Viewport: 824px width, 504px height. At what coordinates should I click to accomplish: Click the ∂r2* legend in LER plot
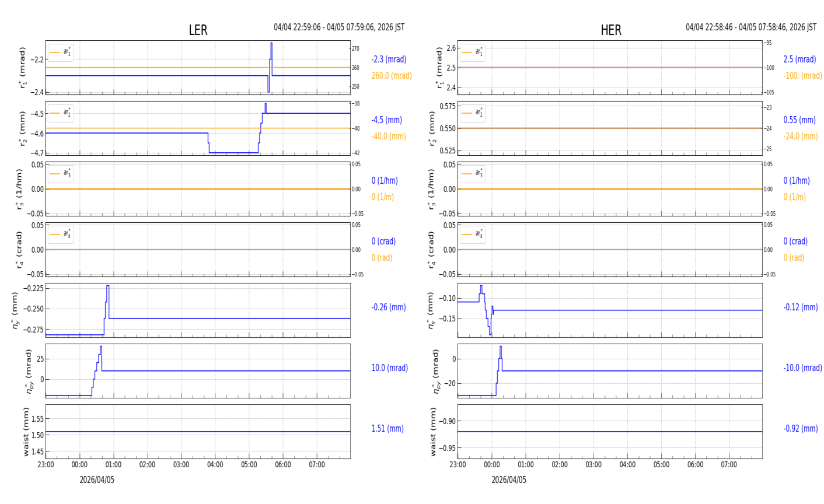[61, 113]
